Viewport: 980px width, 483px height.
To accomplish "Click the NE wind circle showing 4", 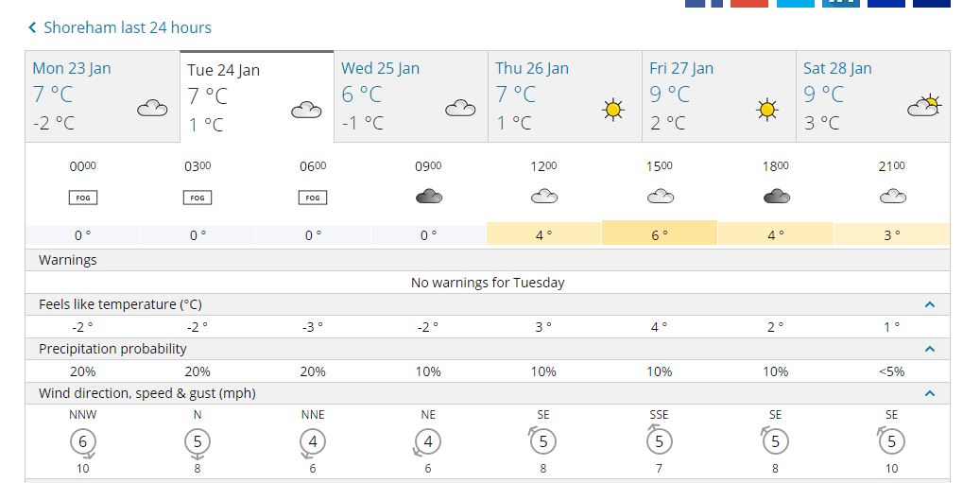I will point(428,442).
